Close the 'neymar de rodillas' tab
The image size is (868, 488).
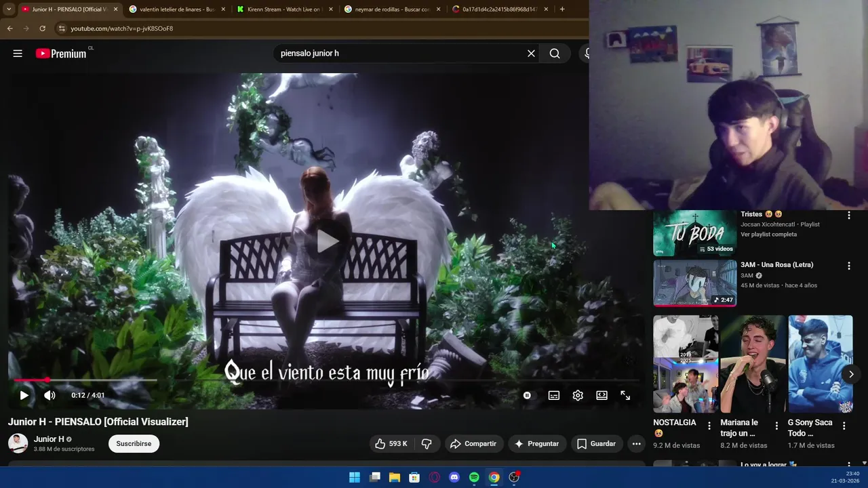pos(438,9)
